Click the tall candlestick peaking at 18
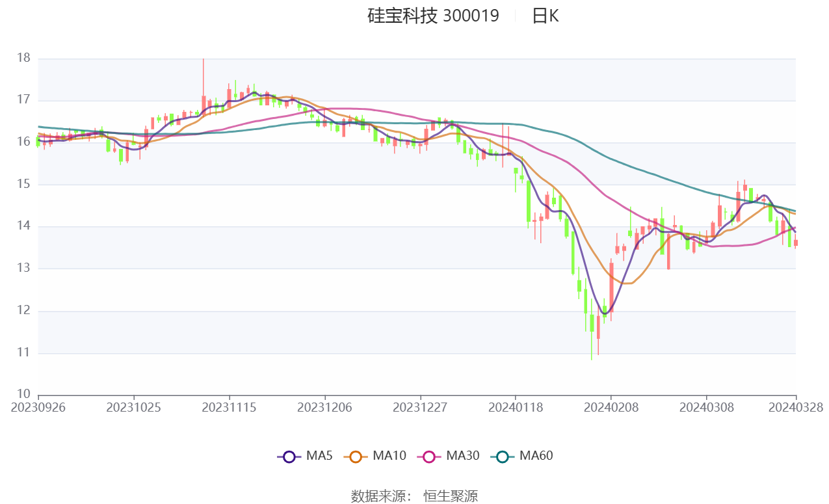The height and width of the screenshot is (504, 829). [204, 85]
